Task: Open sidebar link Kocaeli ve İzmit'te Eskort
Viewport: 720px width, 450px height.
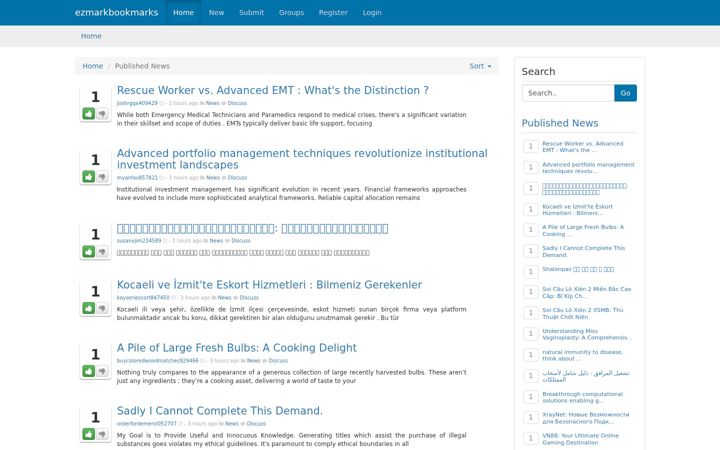Action: 577,210
